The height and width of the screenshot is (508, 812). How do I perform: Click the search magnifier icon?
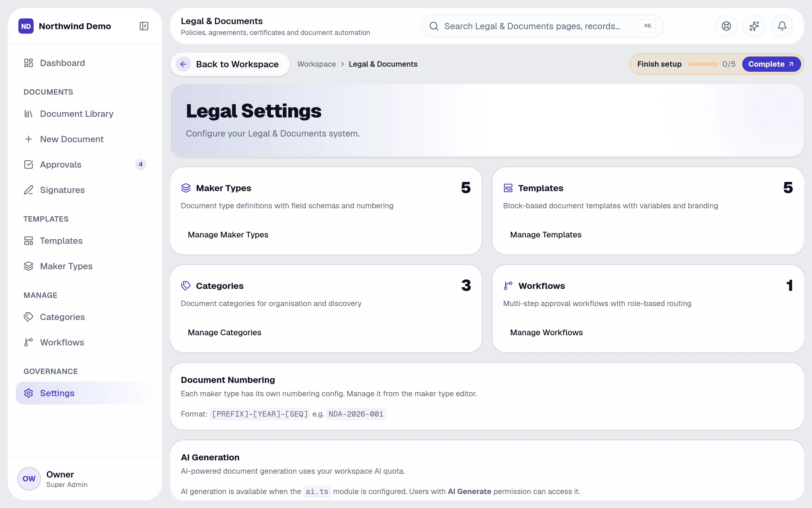[x=434, y=26]
